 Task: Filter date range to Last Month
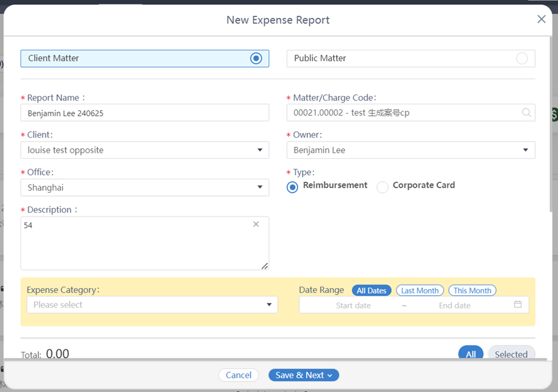(x=420, y=290)
